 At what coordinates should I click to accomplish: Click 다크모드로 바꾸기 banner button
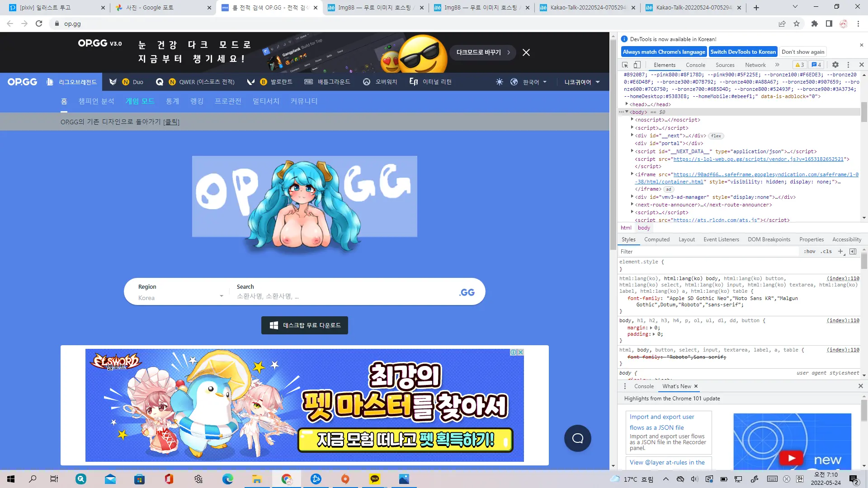[483, 52]
